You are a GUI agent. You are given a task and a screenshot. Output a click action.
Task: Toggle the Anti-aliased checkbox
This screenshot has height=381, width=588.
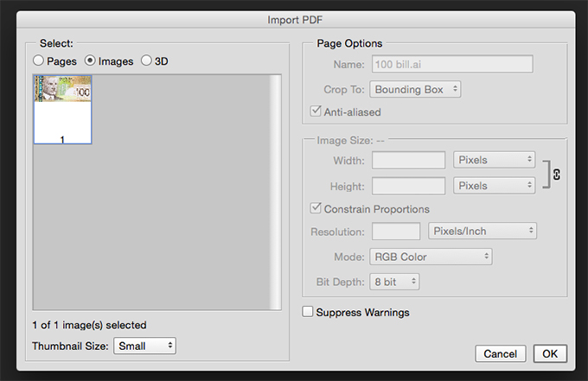coord(316,111)
